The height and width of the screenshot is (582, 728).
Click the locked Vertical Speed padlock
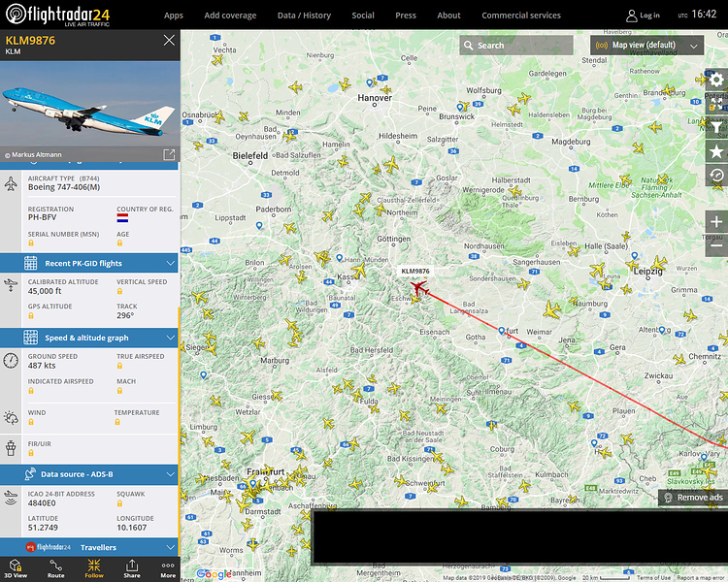(119, 291)
